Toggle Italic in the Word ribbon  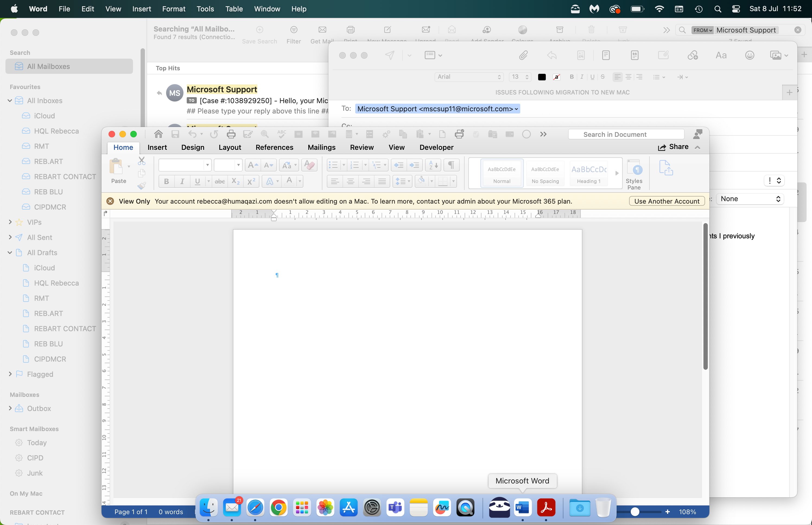[x=182, y=181]
